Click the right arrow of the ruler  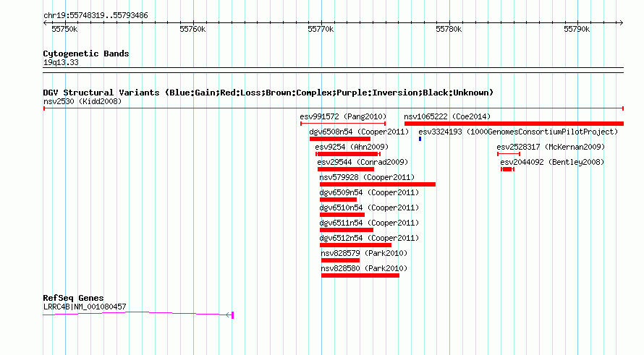(621, 23)
